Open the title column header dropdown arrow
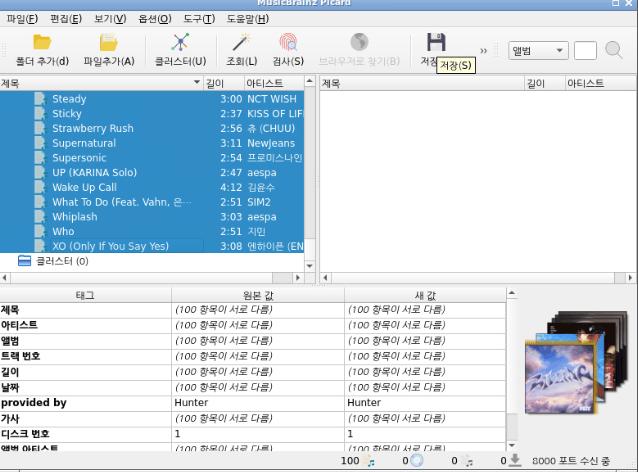Image resolution: width=638 pixels, height=472 pixels. pyautogui.click(x=196, y=84)
